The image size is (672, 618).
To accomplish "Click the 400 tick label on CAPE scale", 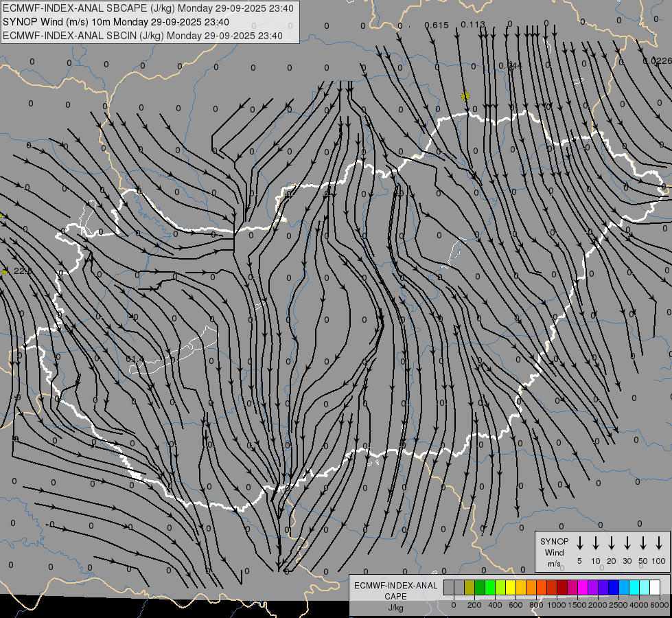I will (495, 605).
